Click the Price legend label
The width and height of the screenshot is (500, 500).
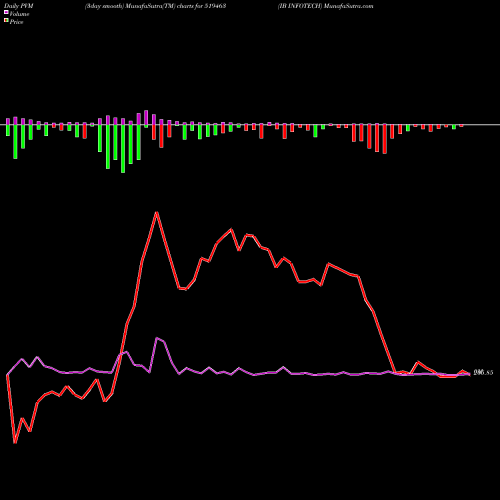click(x=16, y=22)
